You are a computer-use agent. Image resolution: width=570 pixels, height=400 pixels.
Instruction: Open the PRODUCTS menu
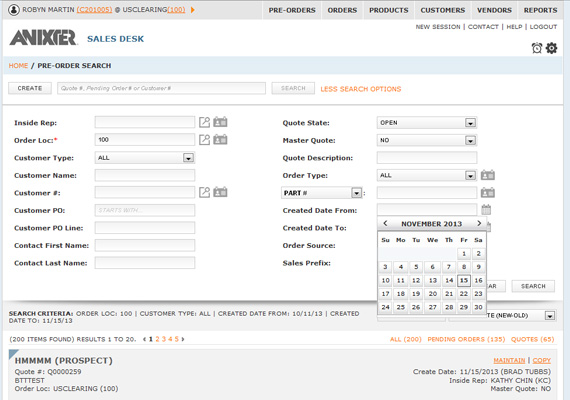(389, 10)
